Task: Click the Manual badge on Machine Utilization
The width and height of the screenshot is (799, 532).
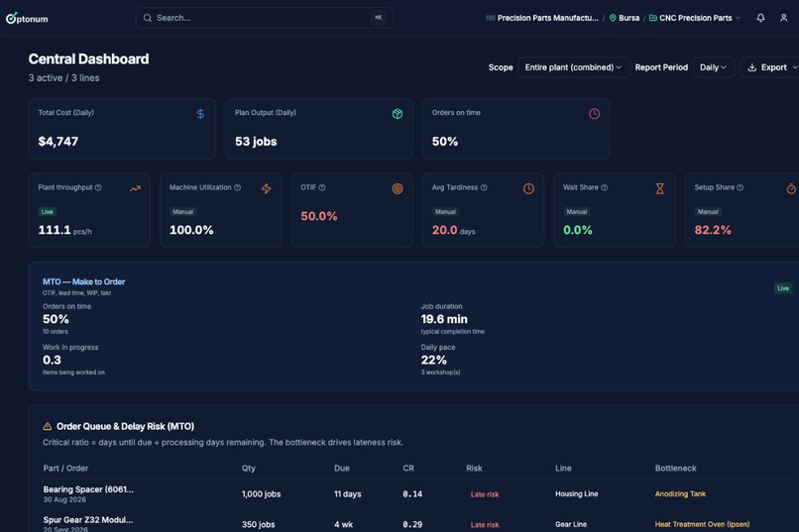Action: click(x=183, y=211)
